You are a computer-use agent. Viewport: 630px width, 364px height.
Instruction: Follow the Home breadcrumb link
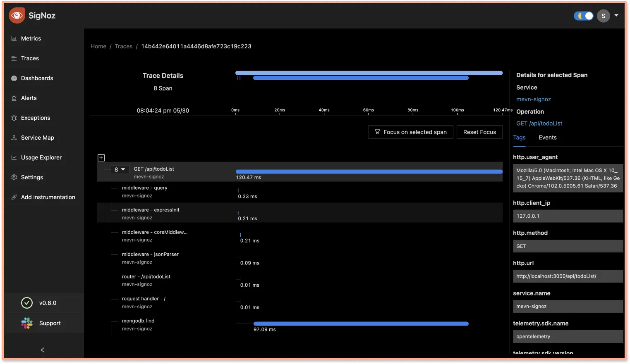click(98, 46)
